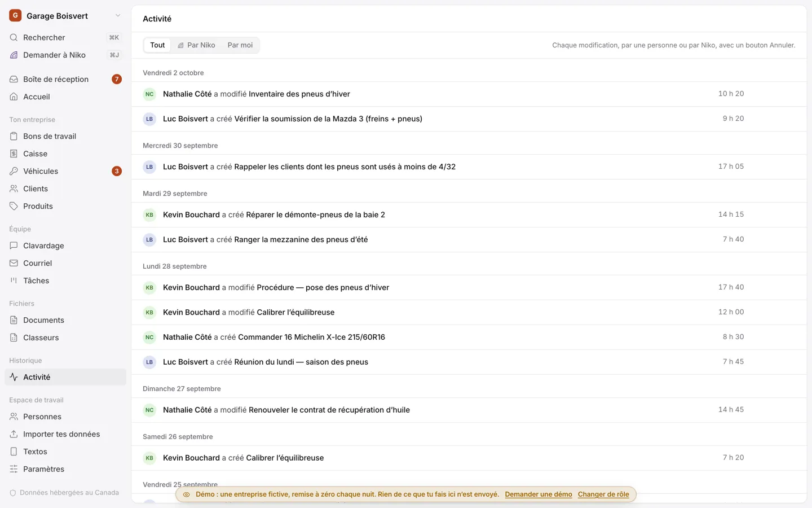Click the Boîte de réception inbox icon
This screenshot has width=812, height=508.
pyautogui.click(x=14, y=79)
